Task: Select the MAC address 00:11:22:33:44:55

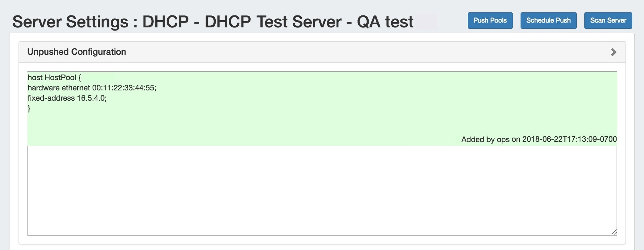Action: pyautogui.click(x=124, y=88)
